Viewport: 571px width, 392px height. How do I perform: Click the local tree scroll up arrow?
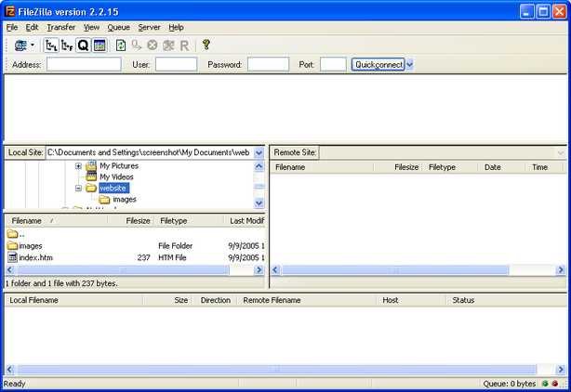click(259, 166)
